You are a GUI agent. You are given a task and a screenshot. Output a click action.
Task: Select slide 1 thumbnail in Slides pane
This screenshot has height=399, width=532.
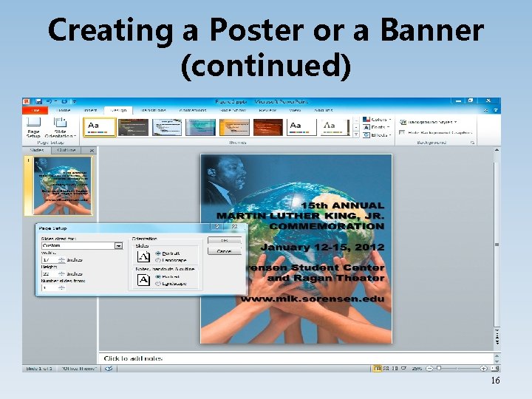tap(62, 185)
